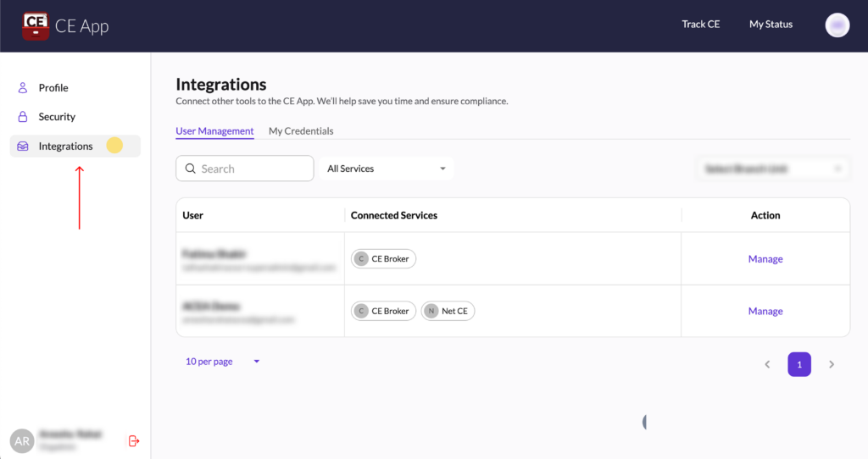Open My Status in the top navigation
This screenshot has width=868, height=459.
(771, 25)
